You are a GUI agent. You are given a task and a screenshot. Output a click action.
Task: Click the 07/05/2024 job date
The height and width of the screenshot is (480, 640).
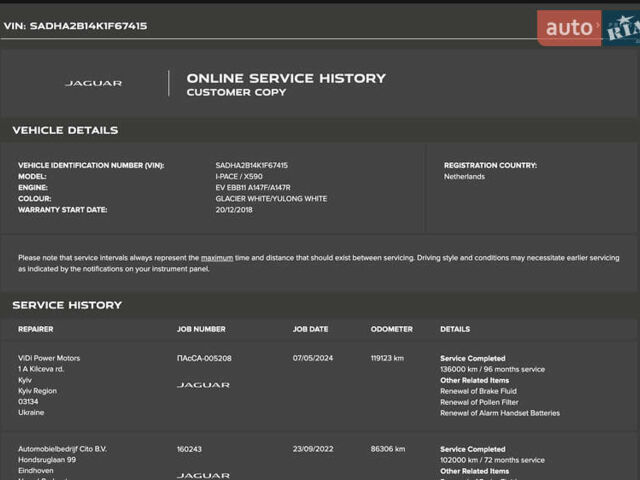pyautogui.click(x=312, y=358)
